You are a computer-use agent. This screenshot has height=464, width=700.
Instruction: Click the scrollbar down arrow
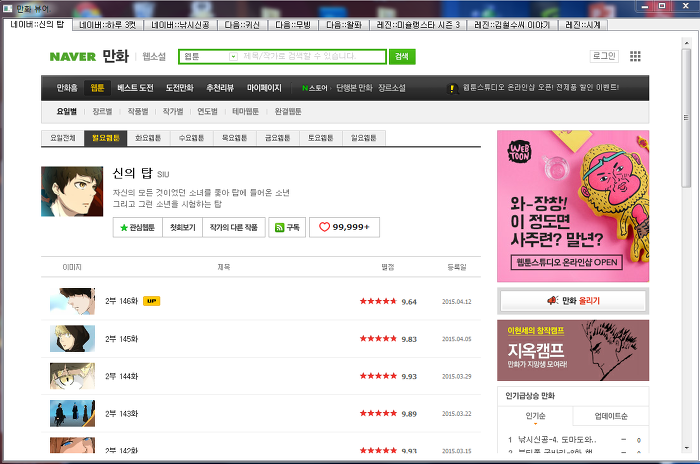pyautogui.click(x=686, y=448)
